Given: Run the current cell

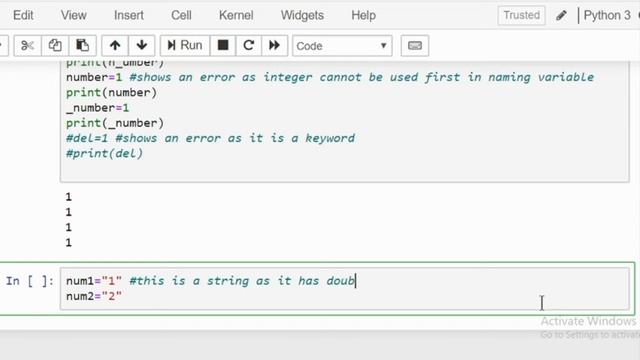Looking at the screenshot, I should 185,45.
